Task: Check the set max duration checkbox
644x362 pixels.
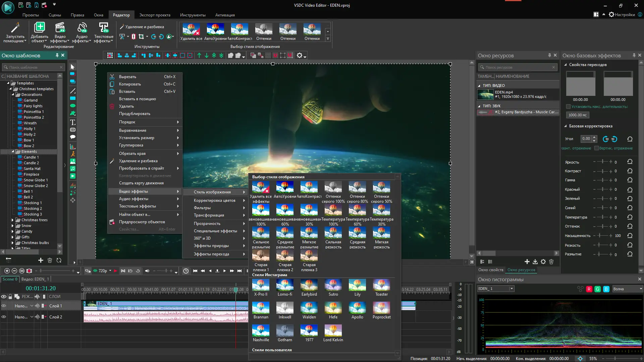Action: pos(568,107)
